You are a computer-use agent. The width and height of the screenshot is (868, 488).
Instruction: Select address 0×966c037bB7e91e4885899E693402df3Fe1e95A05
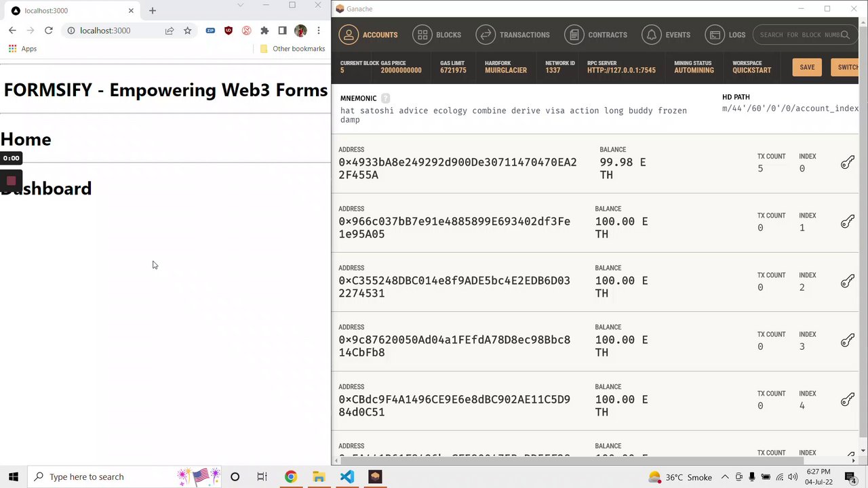tap(454, 228)
